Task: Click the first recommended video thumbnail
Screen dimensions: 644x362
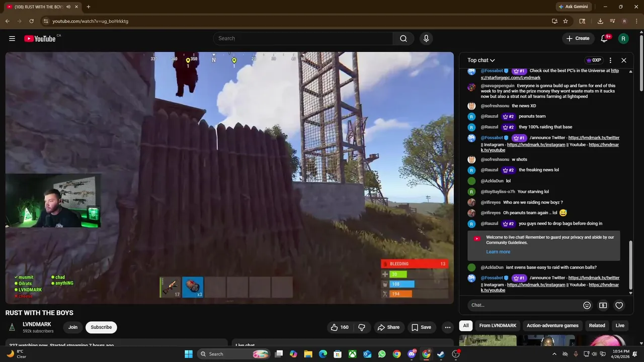Action: tap(488, 340)
